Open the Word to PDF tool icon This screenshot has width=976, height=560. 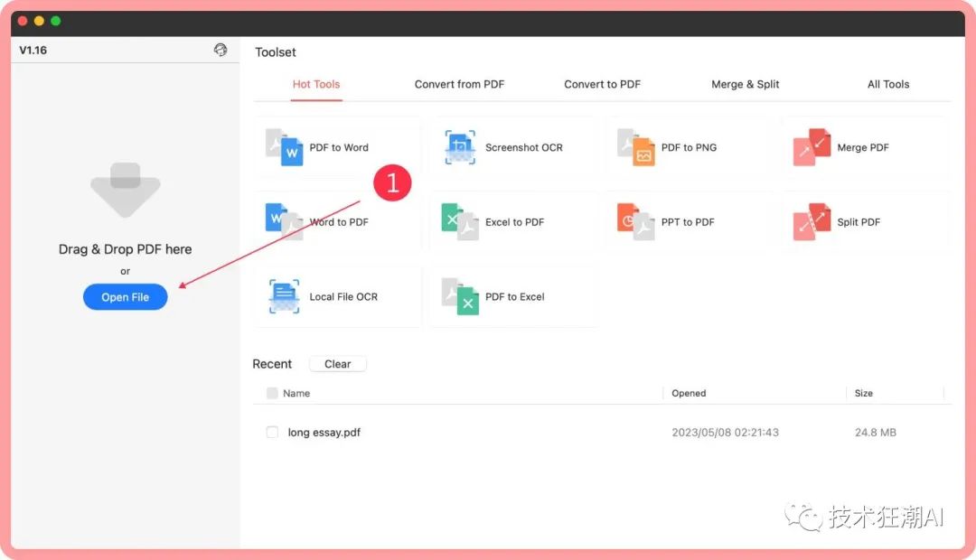pos(284,222)
